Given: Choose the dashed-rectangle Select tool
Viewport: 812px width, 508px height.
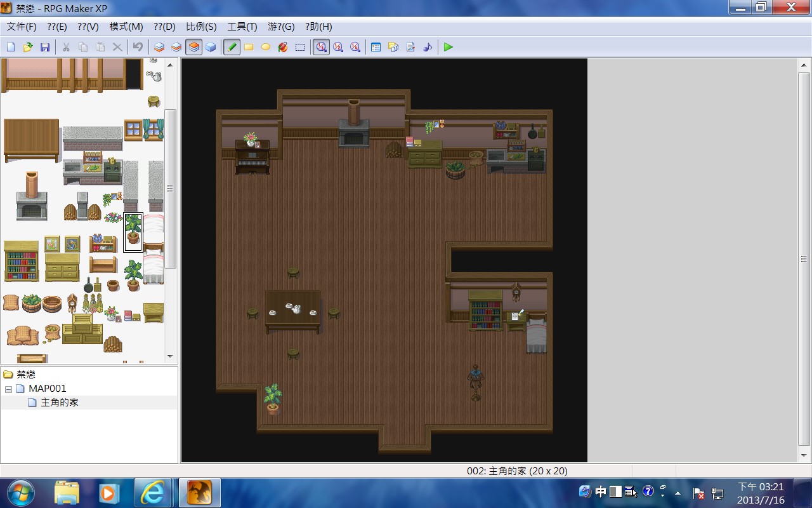Looking at the screenshot, I should [300, 47].
